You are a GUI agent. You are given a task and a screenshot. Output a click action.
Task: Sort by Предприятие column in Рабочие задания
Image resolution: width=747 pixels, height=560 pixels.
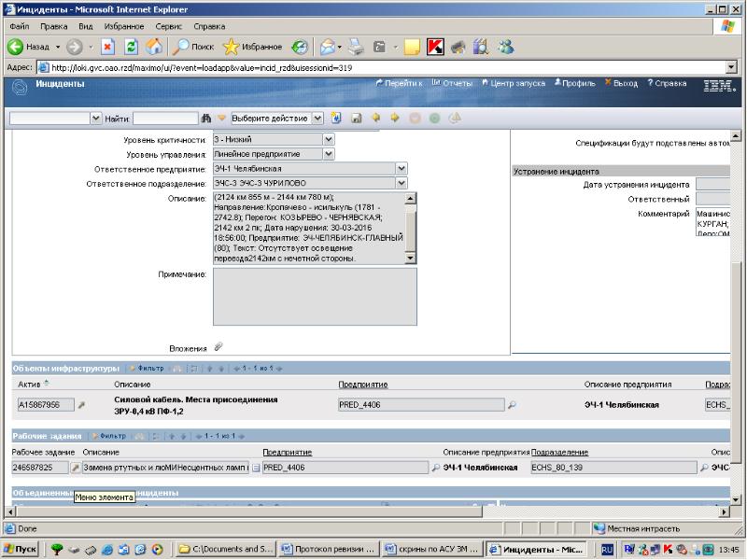tap(288, 453)
